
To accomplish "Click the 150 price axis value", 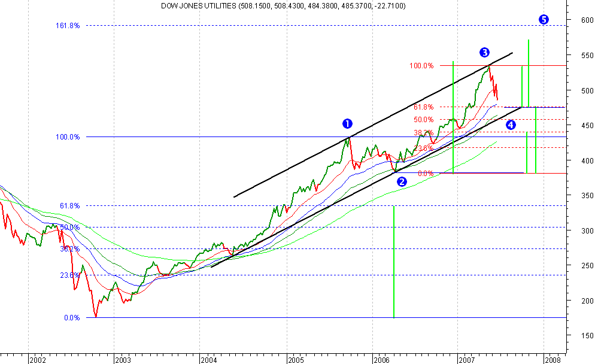I will [x=587, y=335].
